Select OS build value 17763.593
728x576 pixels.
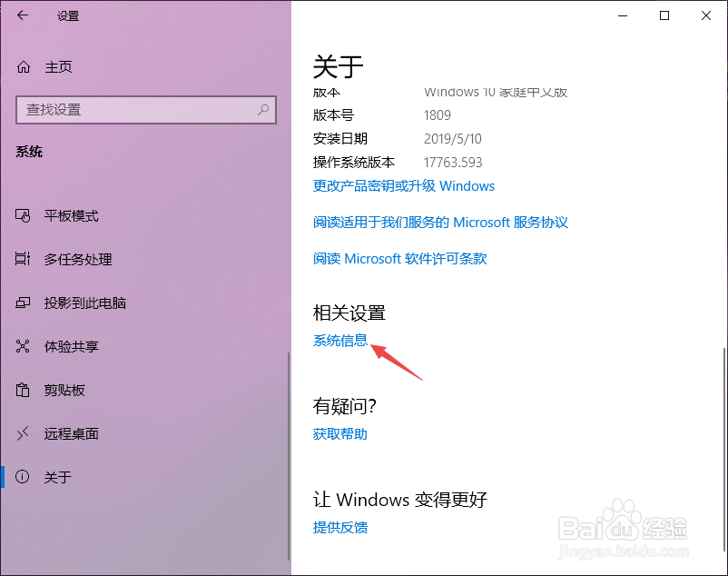453,163
